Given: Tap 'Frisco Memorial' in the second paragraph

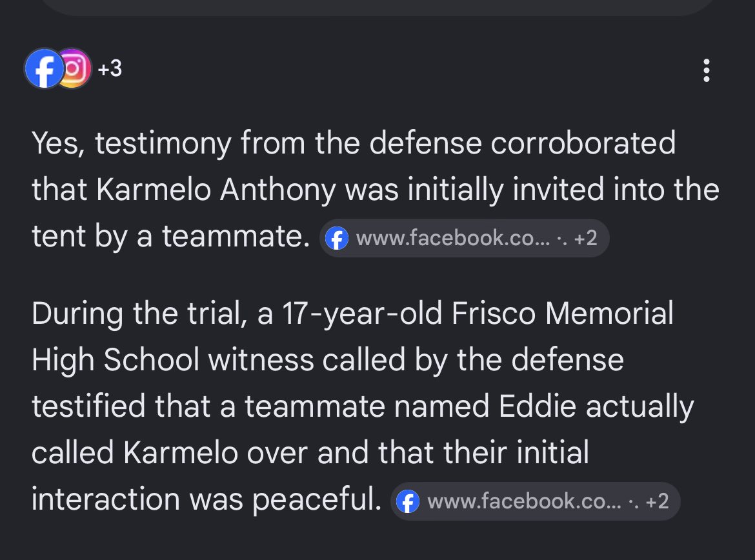Looking at the screenshot, I should (562, 314).
